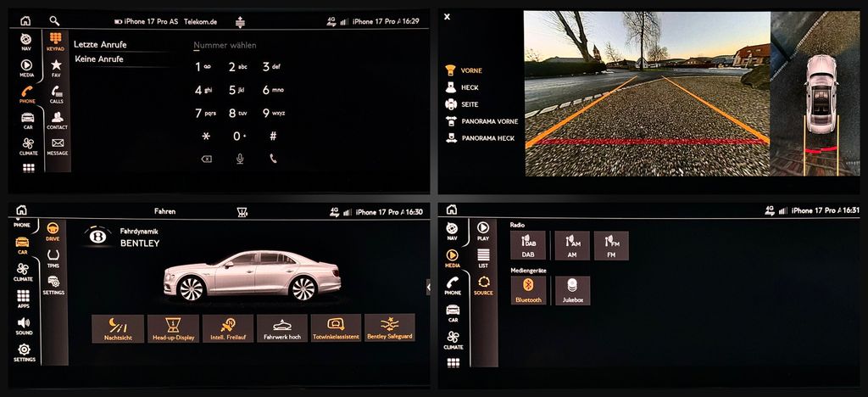Toggle the Head-up-Display tile
This screenshot has height=397, width=868.
click(x=172, y=328)
